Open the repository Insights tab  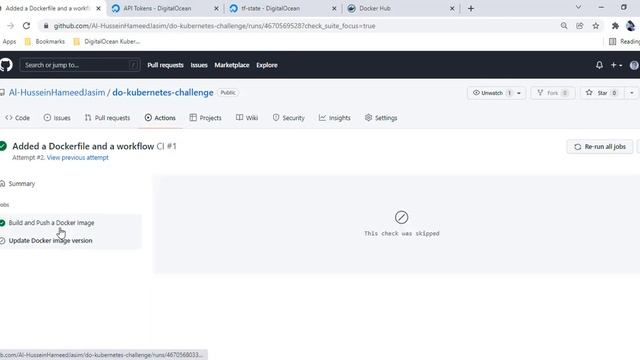[x=334, y=118]
